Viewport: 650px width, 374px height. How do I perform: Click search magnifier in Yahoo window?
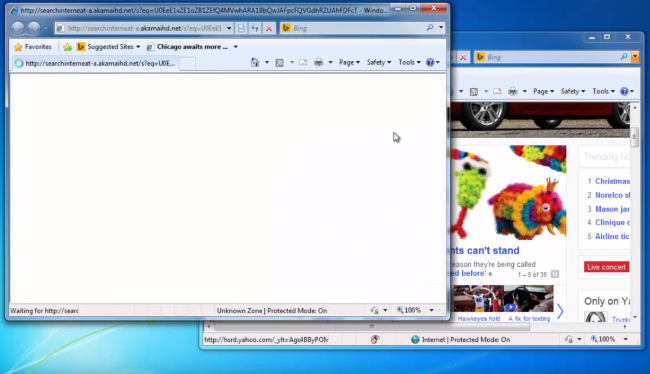624,57
